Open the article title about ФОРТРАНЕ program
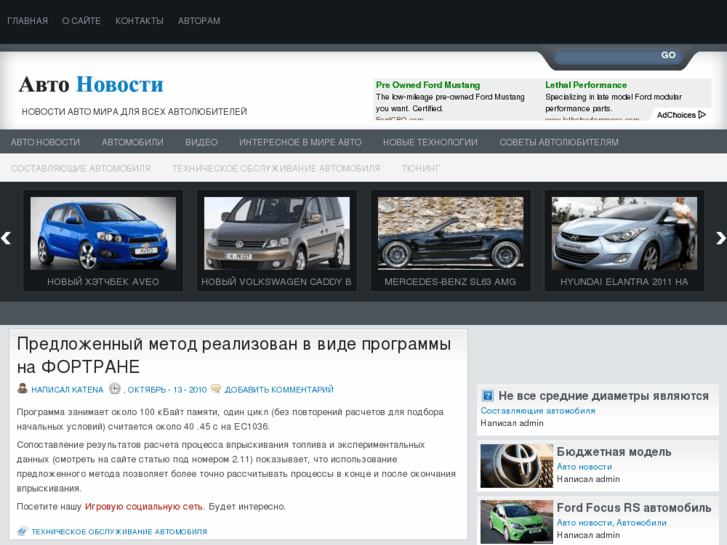This screenshot has width=727, height=545. [x=234, y=355]
